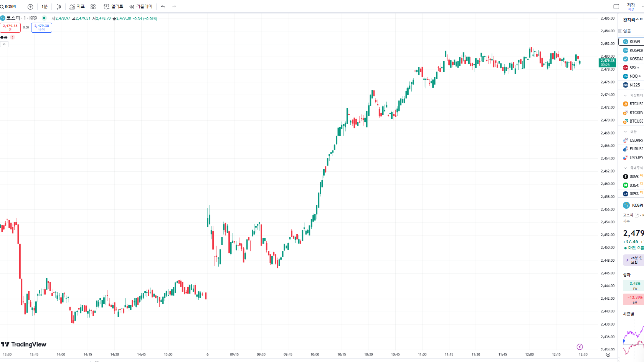Image resolution: width=644 pixels, height=362 pixels.
Task: Click the red 2,479.38 sell button
Action: pyautogui.click(x=10, y=27)
